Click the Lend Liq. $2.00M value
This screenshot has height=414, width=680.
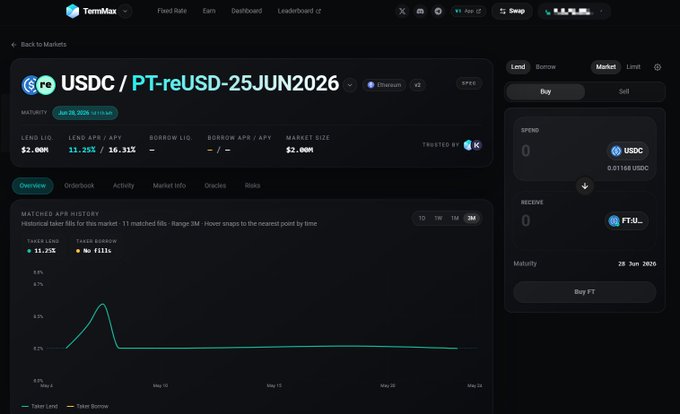click(x=35, y=150)
